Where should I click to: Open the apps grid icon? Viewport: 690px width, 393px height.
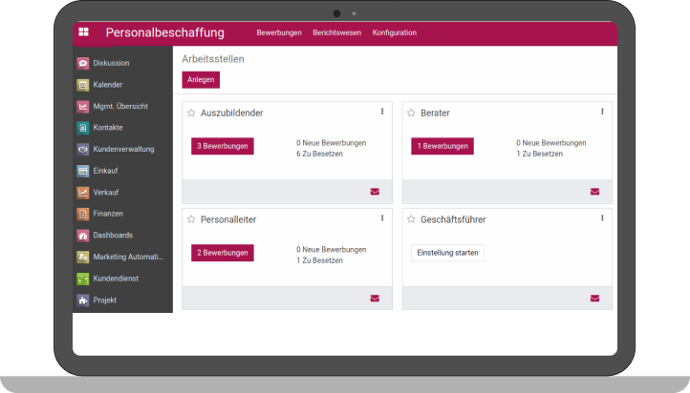pyautogui.click(x=84, y=32)
